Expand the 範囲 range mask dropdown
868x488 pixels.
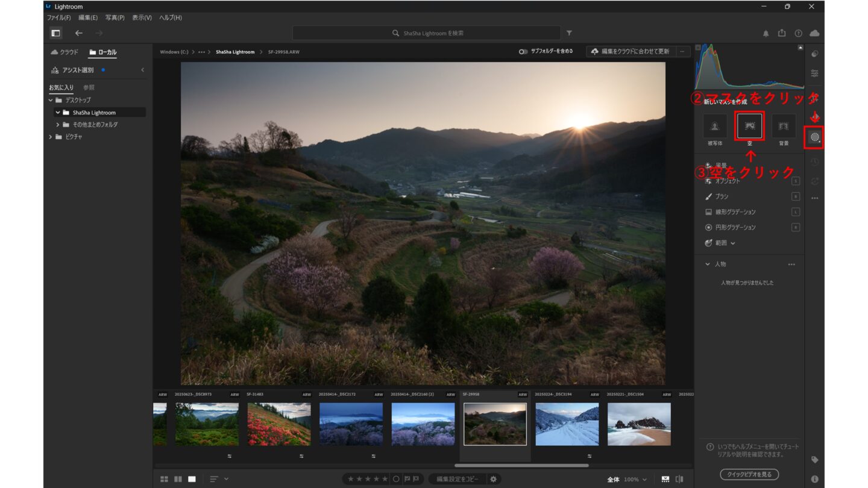click(x=733, y=243)
